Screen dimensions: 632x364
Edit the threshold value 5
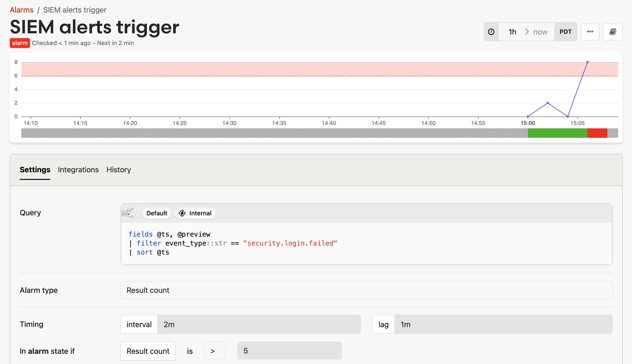coord(289,351)
